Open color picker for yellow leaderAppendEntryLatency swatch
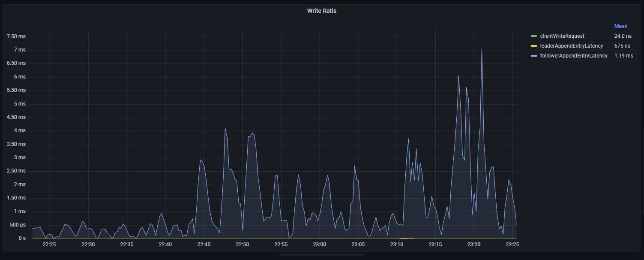Screen dimensions: 644x260 click(x=533, y=46)
